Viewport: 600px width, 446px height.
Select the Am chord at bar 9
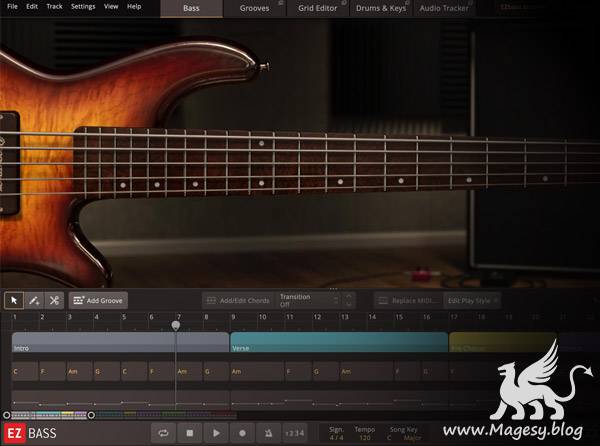tap(257, 371)
